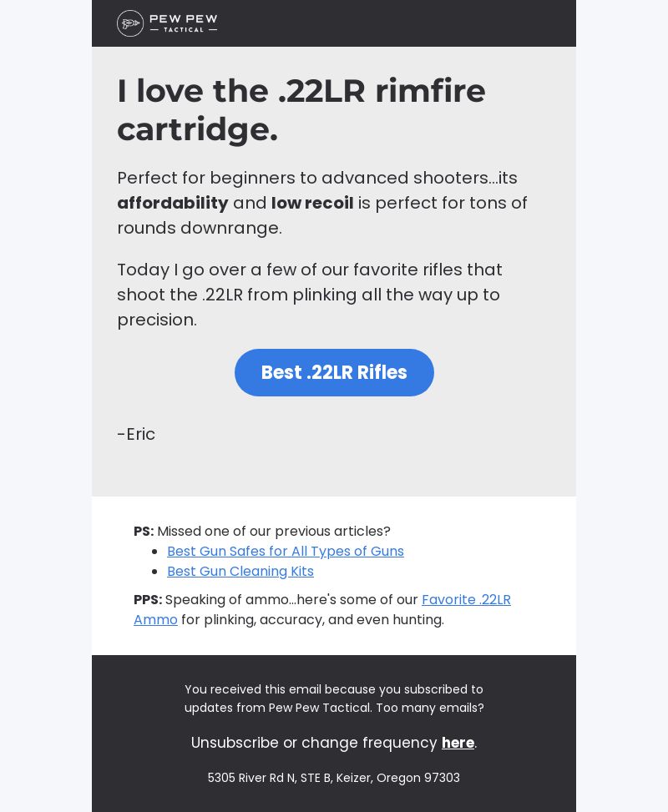668x812 pixels.
Task: Click the bullet point before Gun Cleaning Kits
Action: pos(154,572)
